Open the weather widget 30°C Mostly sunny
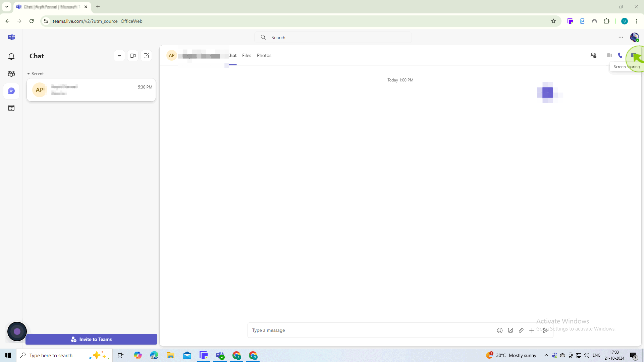 (x=511, y=355)
